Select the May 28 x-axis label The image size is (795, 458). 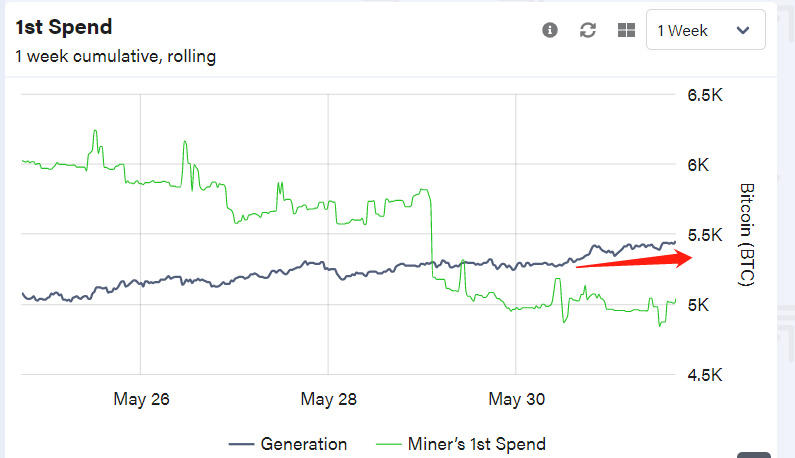[x=328, y=400]
